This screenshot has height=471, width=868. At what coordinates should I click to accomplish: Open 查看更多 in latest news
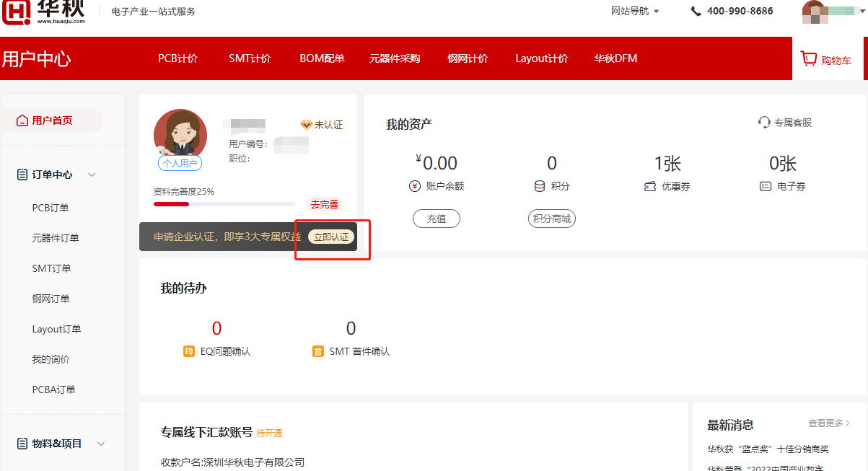[829, 423]
